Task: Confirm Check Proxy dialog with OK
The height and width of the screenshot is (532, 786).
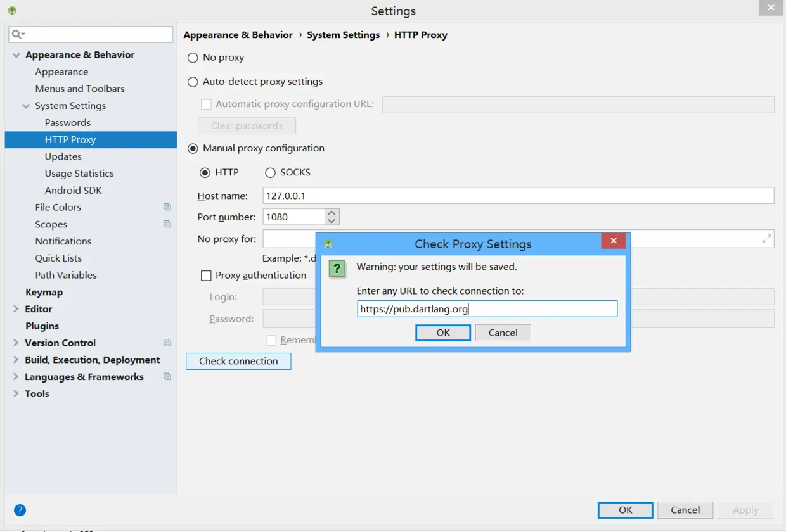Action: [443, 332]
